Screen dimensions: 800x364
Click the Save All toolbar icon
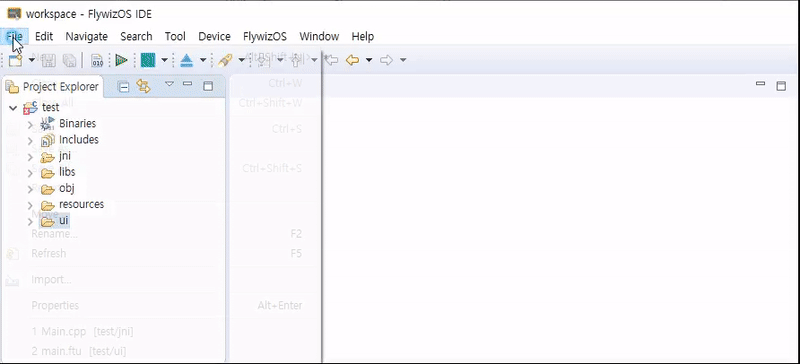(69, 61)
